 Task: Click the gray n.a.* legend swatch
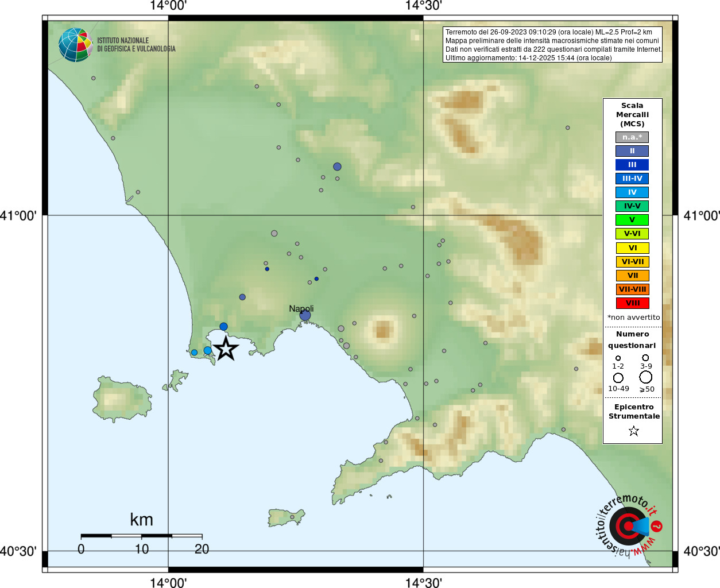(632, 137)
